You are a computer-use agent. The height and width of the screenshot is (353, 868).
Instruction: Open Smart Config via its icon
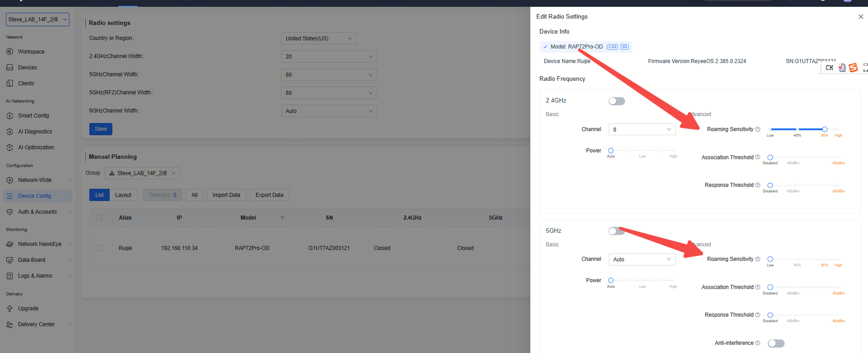[10, 116]
